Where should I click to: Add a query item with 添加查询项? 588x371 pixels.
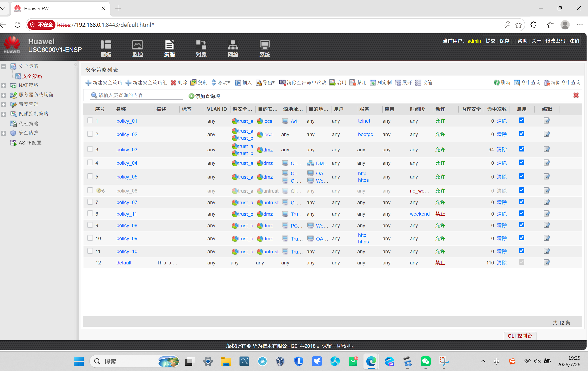[204, 96]
